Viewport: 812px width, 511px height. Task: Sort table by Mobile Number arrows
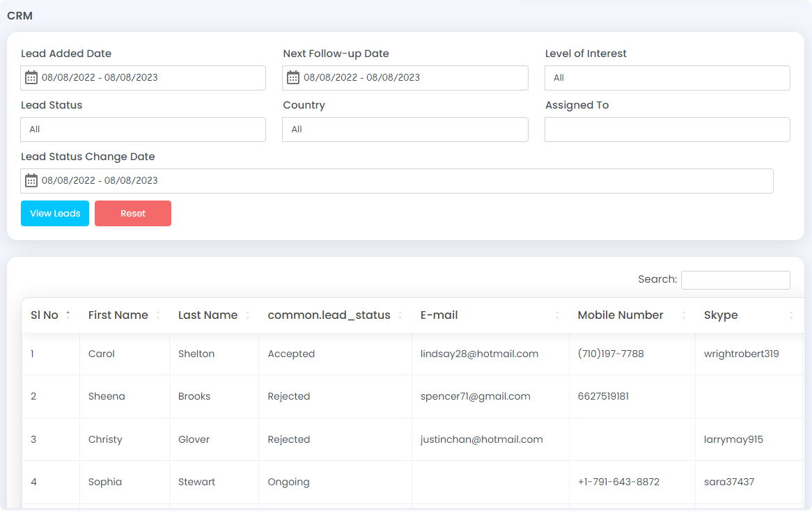click(684, 315)
